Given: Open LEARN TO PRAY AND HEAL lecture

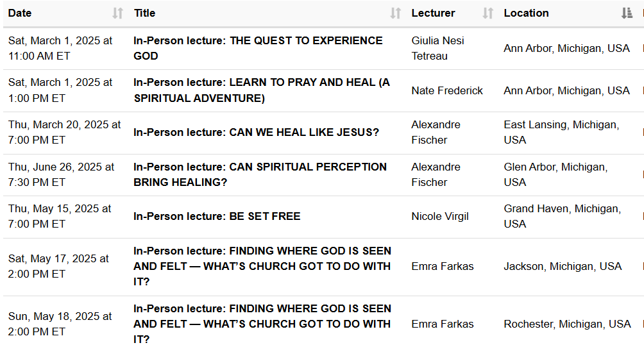Looking at the screenshot, I should (261, 90).
